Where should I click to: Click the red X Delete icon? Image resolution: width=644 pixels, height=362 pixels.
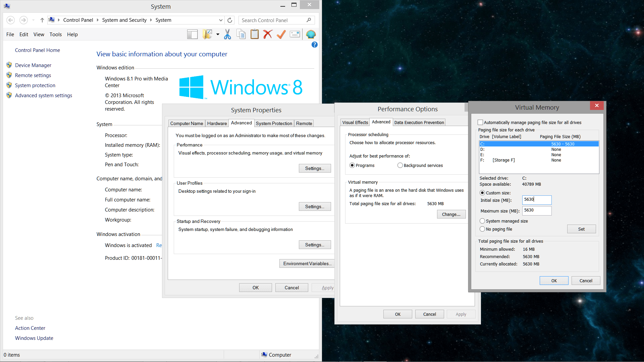268,34
